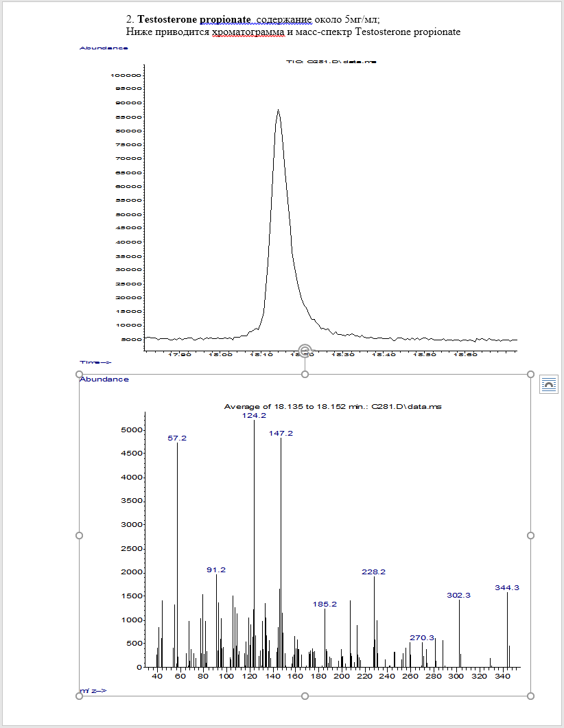Click the 'Average of 18.135 to 18.152 min' title
The height and width of the screenshot is (728, 564).
coord(332,407)
